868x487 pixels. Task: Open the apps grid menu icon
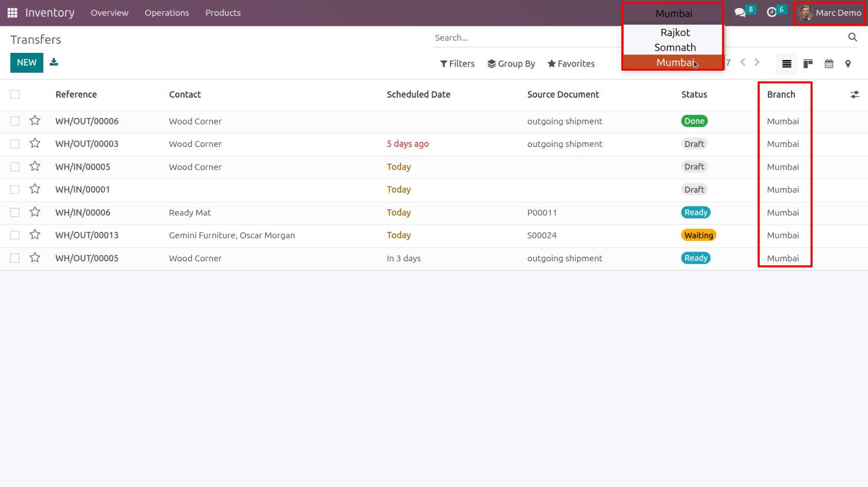pyautogui.click(x=12, y=13)
